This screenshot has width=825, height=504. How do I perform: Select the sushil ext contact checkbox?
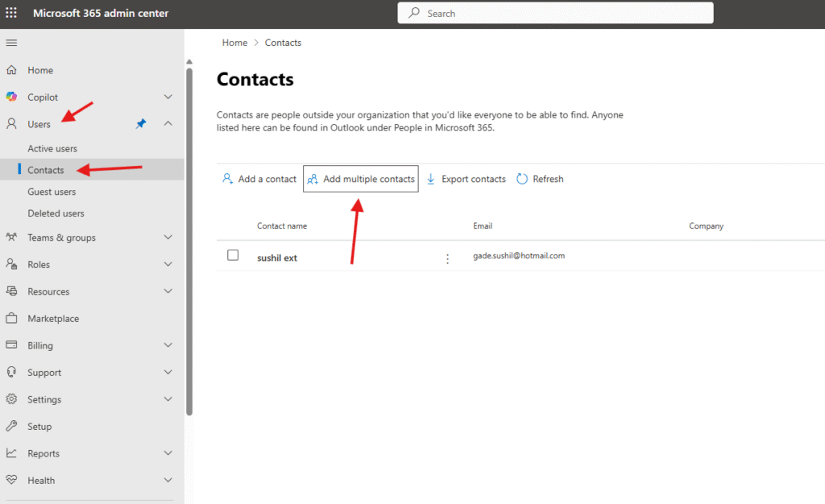(233, 255)
